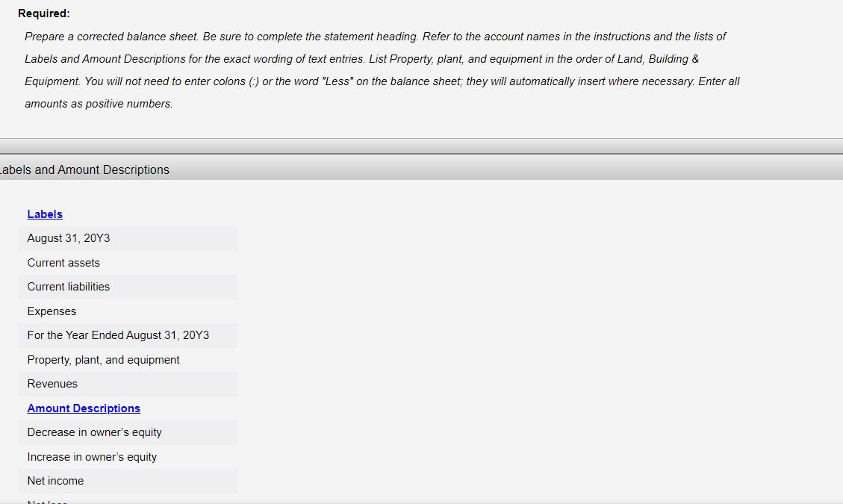
Task: Select the "Expenses" label entry
Action: [x=52, y=311]
